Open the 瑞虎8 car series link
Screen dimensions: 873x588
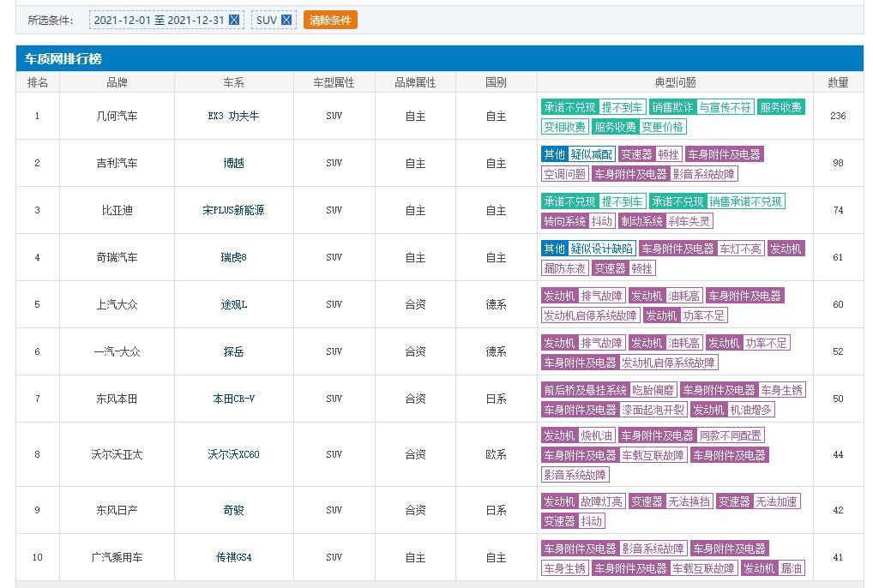(x=233, y=257)
